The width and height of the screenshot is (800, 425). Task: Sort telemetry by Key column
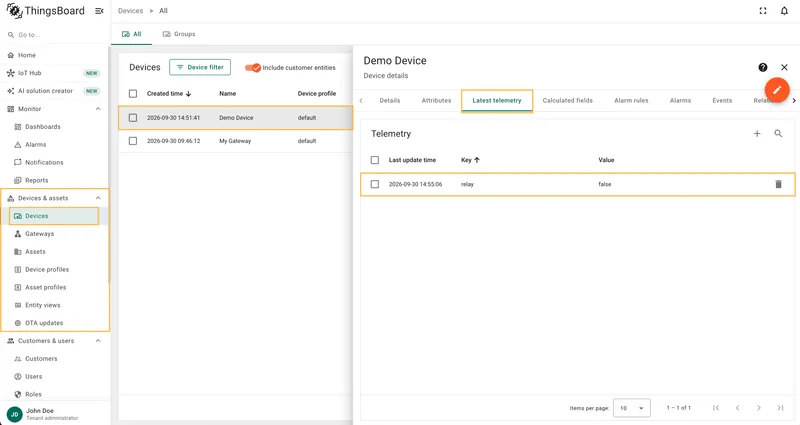(x=470, y=160)
